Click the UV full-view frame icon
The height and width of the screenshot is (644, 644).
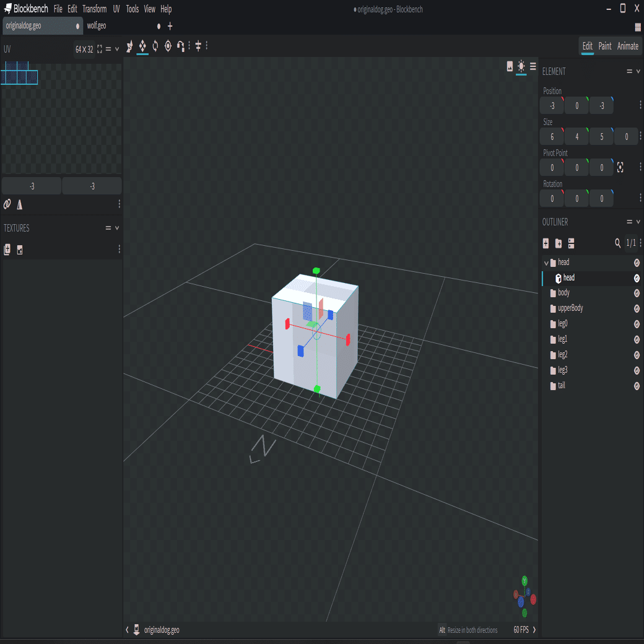pyautogui.click(x=100, y=50)
